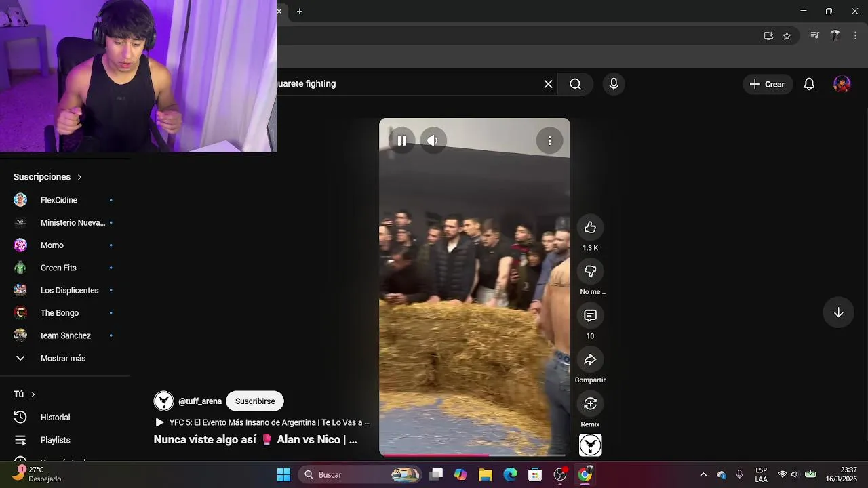
Task: Clear the YouTube search box text
Action: 548,84
